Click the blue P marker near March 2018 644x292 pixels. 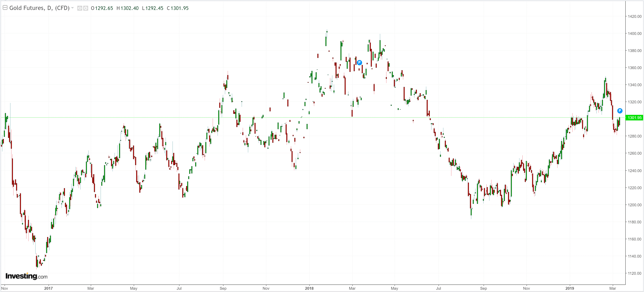tap(359, 62)
